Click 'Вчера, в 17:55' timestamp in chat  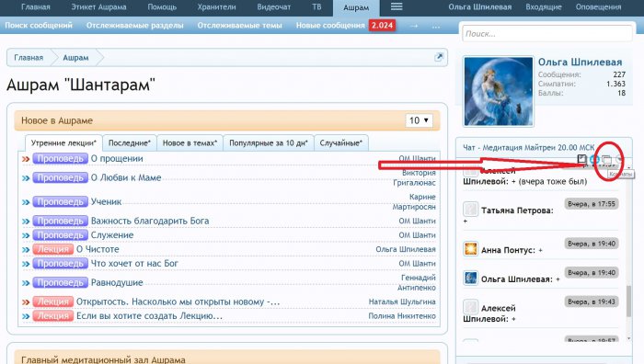point(591,203)
